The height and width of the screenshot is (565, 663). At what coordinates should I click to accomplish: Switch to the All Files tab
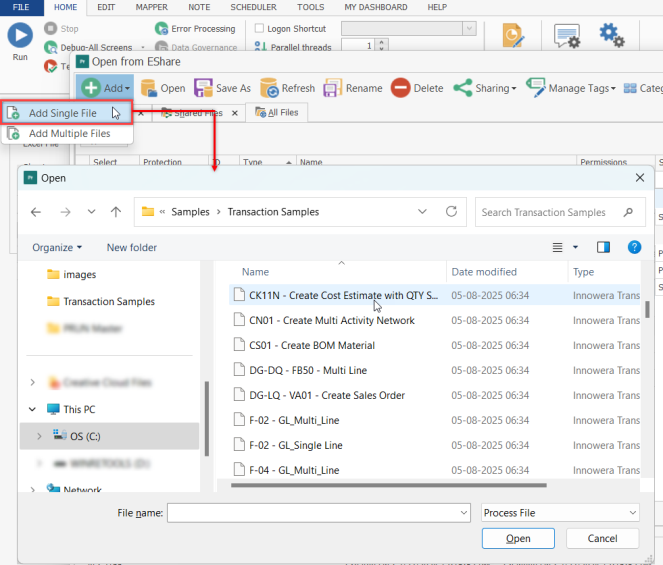277,112
